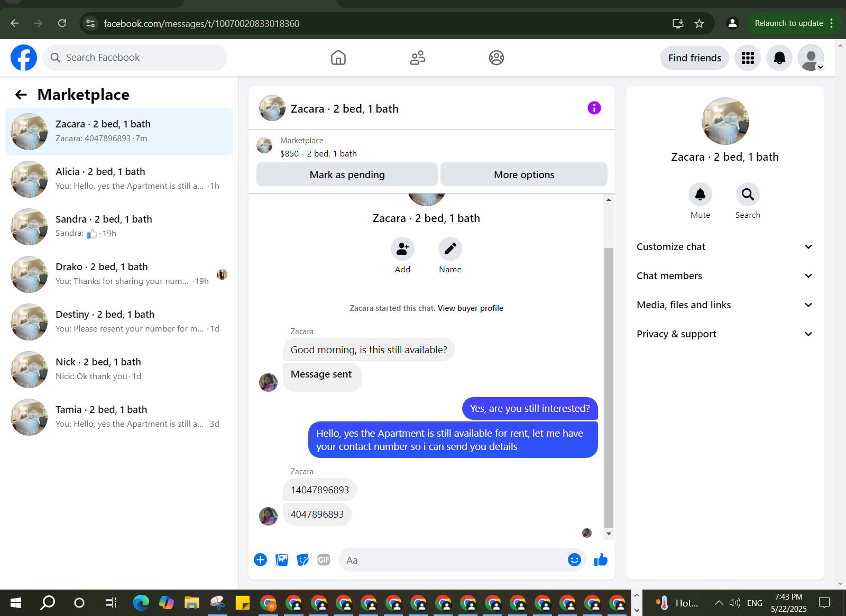Image resolution: width=846 pixels, height=616 pixels.
Task: Install app icon in address bar
Action: [678, 23]
